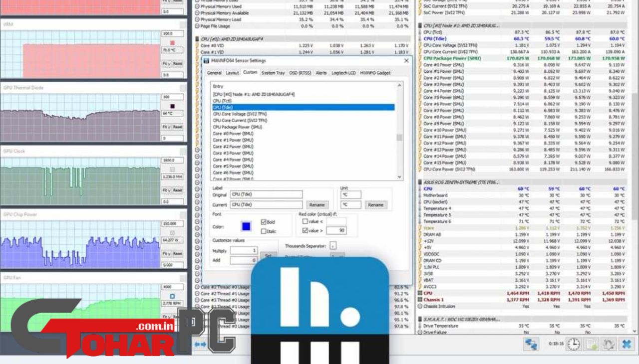Open the Logitech LCD tab

click(343, 73)
